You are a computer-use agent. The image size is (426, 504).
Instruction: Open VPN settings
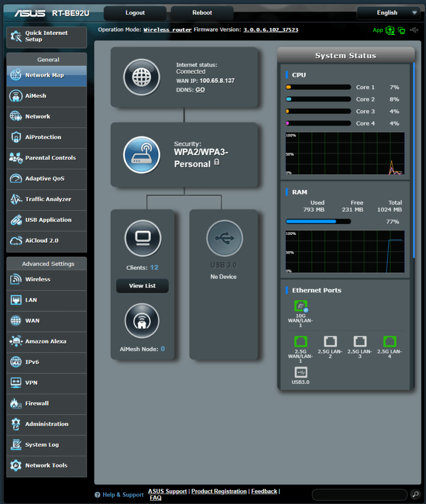(47, 383)
